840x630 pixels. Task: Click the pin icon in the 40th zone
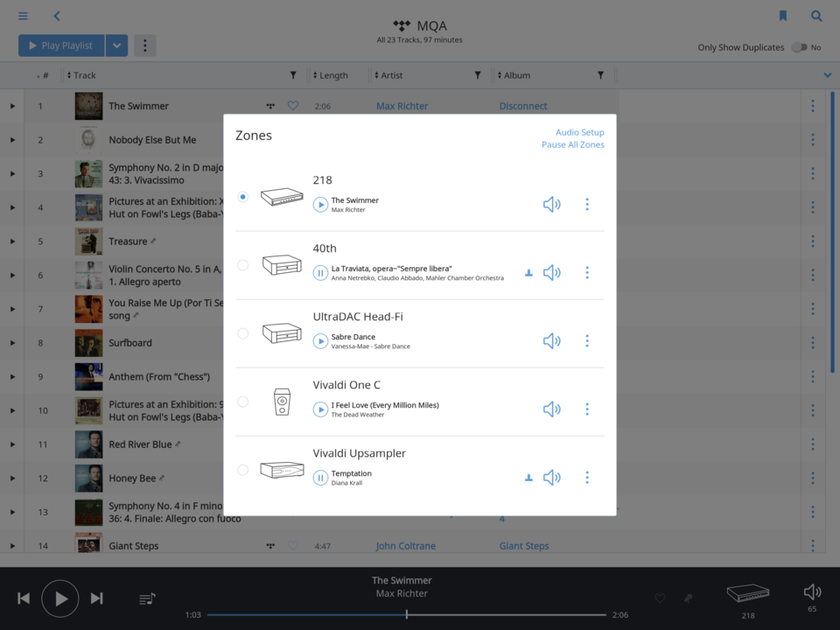pos(528,273)
